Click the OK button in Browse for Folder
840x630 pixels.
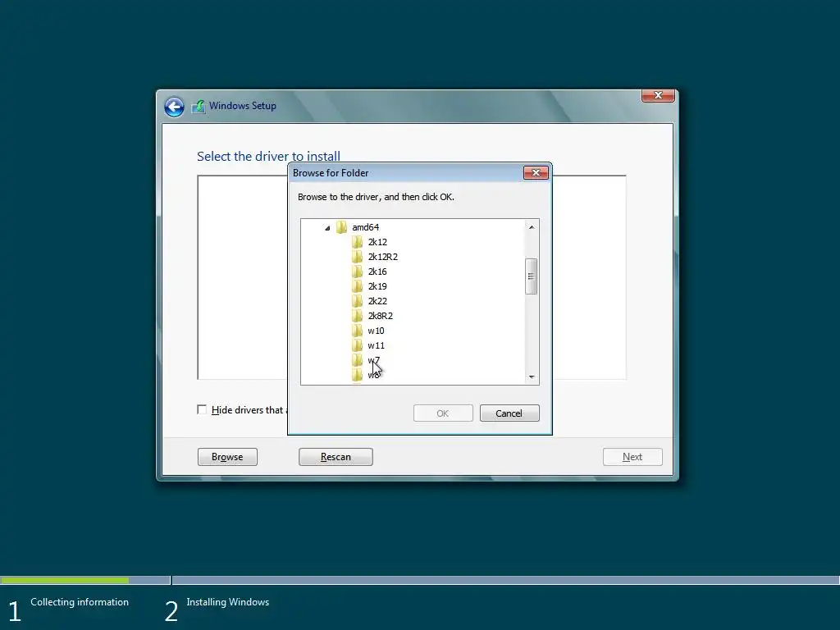[x=443, y=413]
